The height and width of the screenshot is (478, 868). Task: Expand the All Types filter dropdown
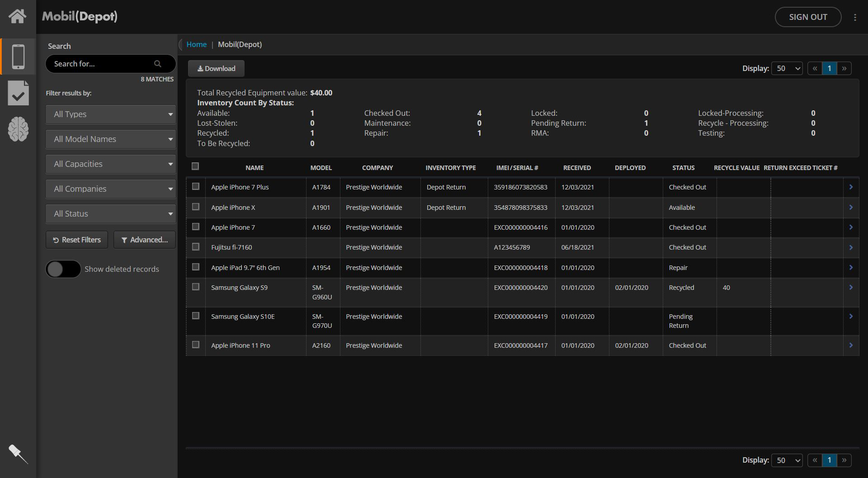(x=111, y=114)
